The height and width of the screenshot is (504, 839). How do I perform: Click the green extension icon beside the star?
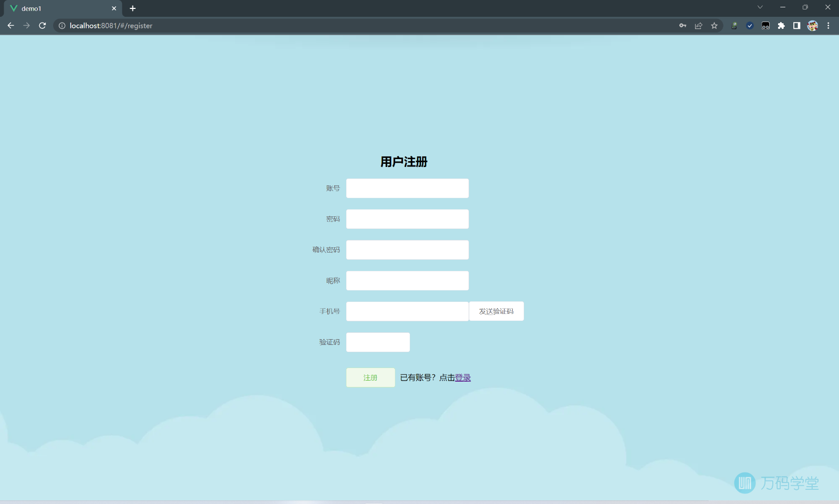(734, 26)
